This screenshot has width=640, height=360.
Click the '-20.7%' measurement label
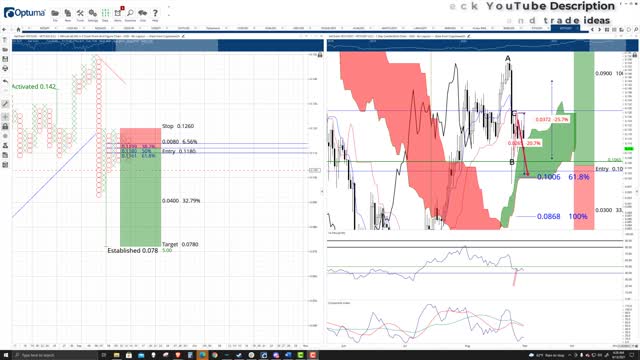click(x=524, y=143)
